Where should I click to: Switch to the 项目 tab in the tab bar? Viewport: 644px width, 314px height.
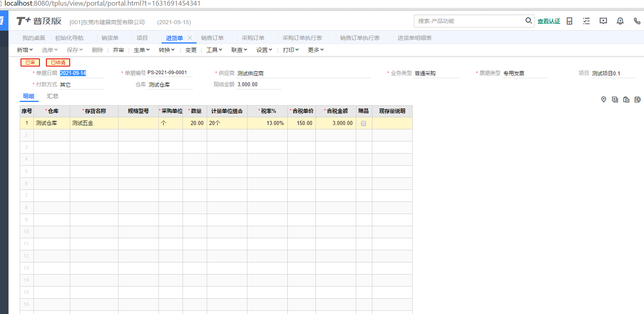coord(142,38)
